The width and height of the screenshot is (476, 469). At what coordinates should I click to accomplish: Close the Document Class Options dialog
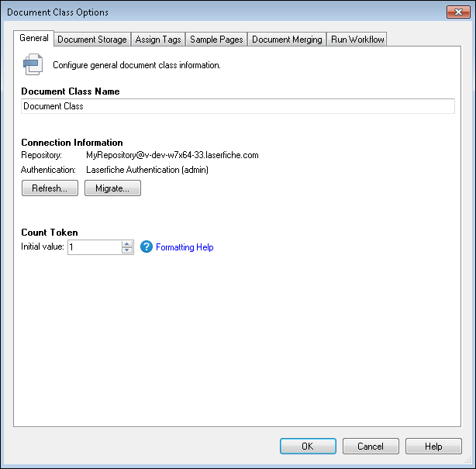pyautogui.click(x=458, y=12)
